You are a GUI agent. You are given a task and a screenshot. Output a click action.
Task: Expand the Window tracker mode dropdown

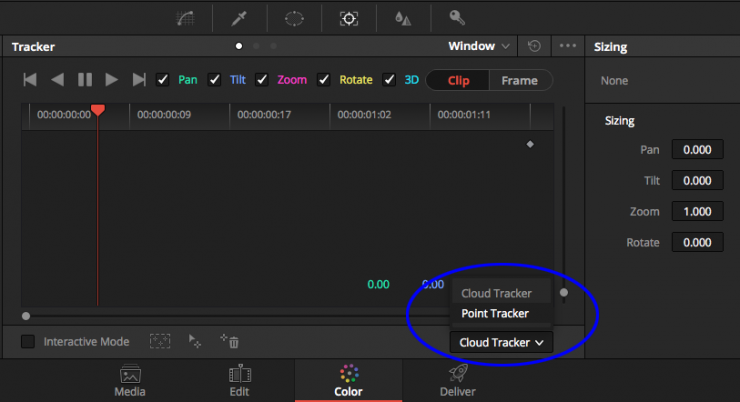(x=480, y=46)
